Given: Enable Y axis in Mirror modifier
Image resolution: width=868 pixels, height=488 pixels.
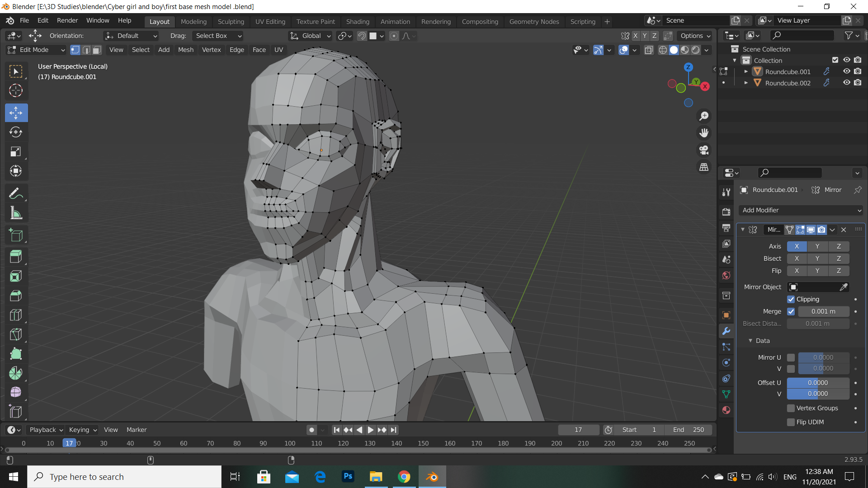Looking at the screenshot, I should coord(817,246).
